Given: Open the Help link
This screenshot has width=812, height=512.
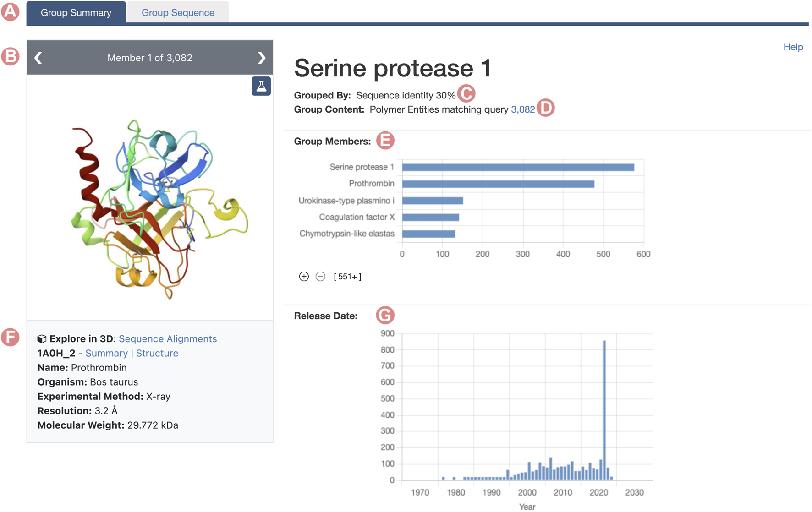Looking at the screenshot, I should point(793,47).
